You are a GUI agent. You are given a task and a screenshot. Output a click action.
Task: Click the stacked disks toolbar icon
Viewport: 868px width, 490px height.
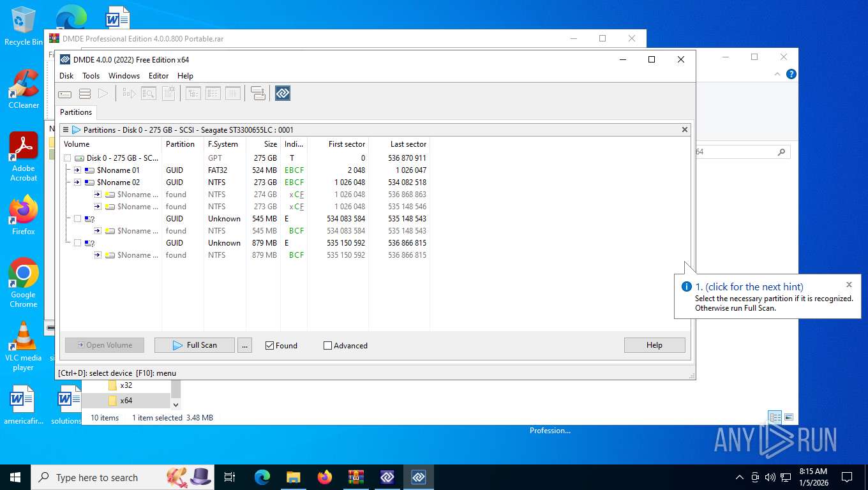click(x=258, y=94)
